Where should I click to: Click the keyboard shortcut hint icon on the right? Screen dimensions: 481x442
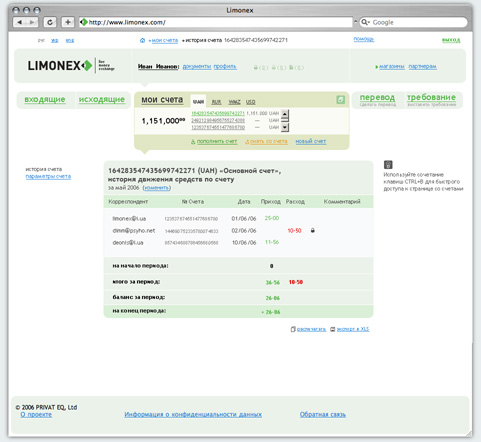coord(388,165)
